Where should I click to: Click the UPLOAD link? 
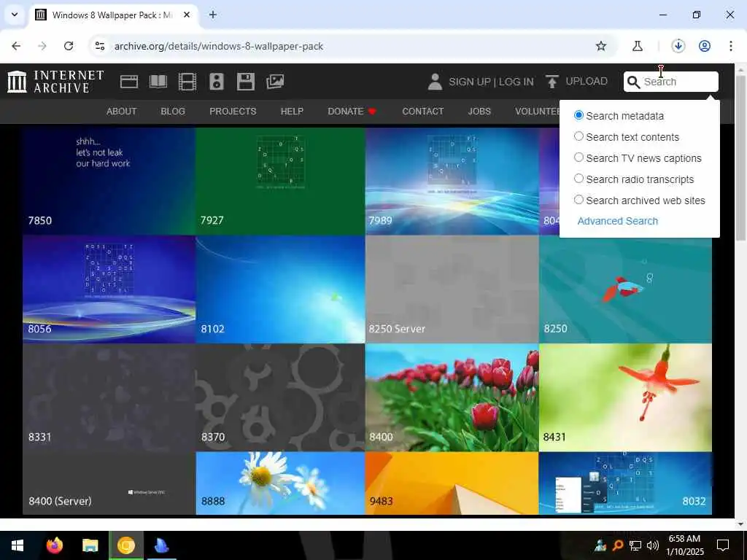tap(587, 82)
